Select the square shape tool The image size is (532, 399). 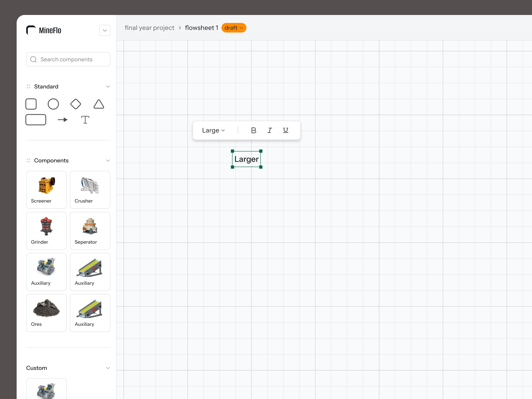[31, 104]
